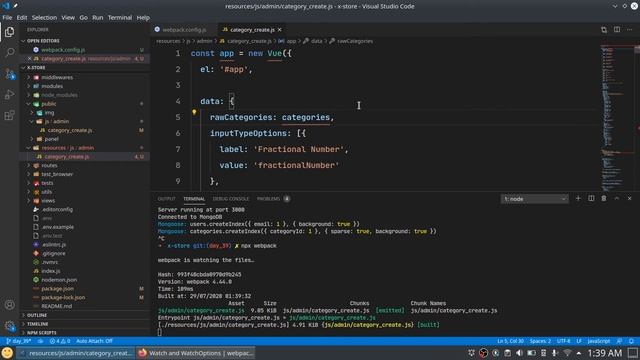This screenshot has width=640, height=360.
Task: Switch to the webpack.config.js editor tab
Action: [x=184, y=30]
